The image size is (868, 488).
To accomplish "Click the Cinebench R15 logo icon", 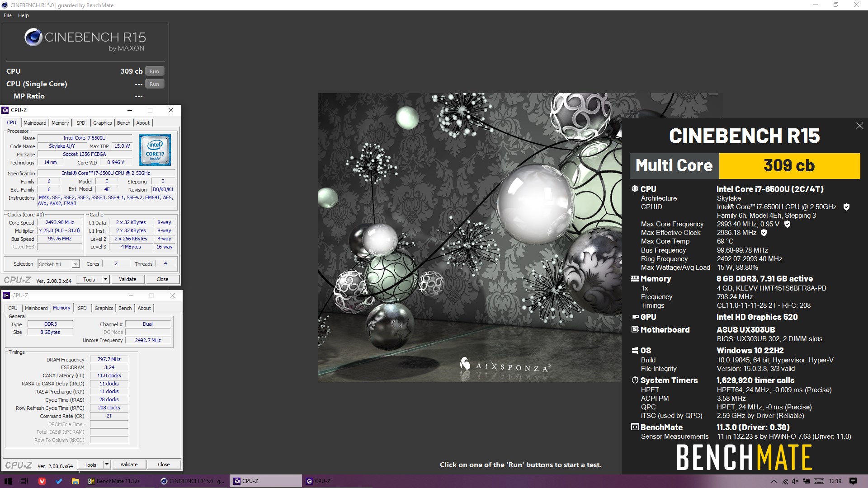I will [33, 38].
